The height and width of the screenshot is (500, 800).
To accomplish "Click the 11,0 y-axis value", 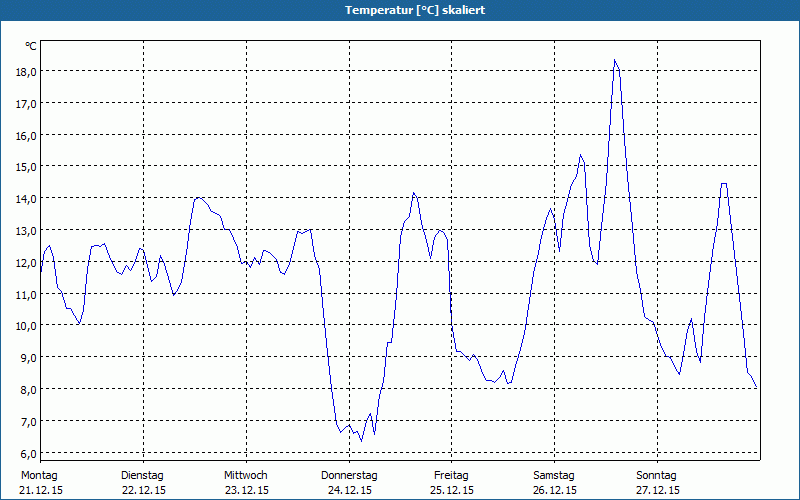I will [x=27, y=294].
